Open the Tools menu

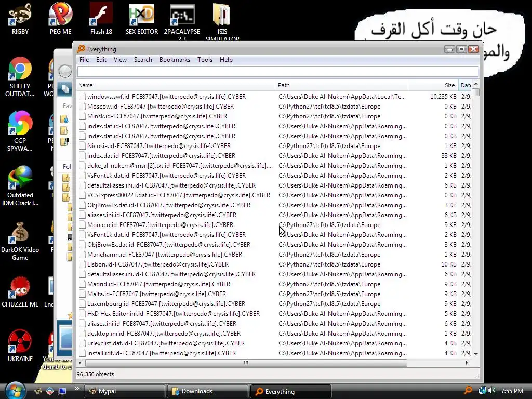[x=205, y=60]
